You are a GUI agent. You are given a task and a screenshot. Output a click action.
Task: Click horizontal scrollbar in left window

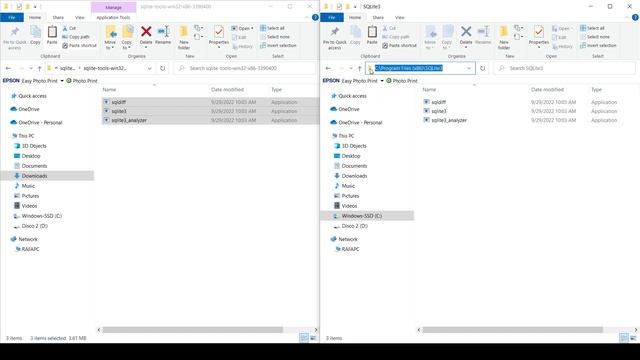193,330
